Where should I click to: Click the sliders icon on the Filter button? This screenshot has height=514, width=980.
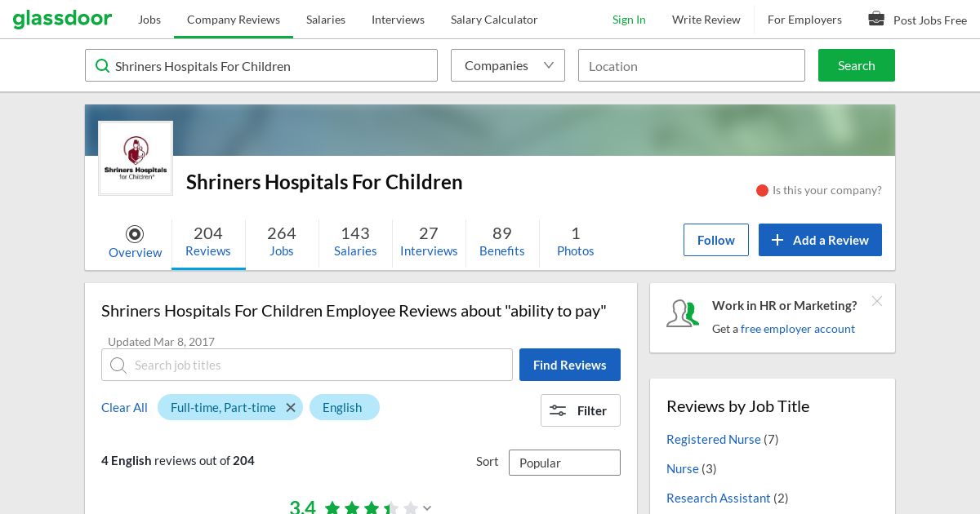pyautogui.click(x=558, y=410)
